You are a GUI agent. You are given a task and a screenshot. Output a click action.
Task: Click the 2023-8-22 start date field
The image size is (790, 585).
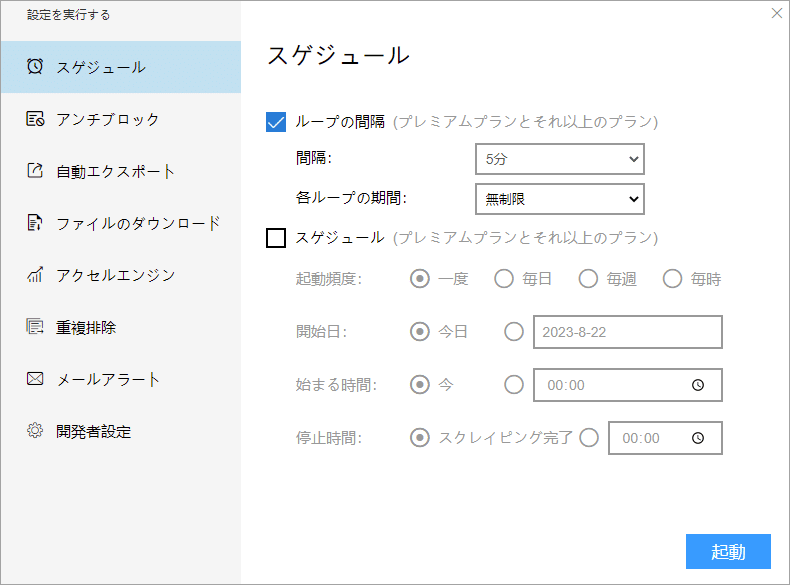pyautogui.click(x=627, y=332)
